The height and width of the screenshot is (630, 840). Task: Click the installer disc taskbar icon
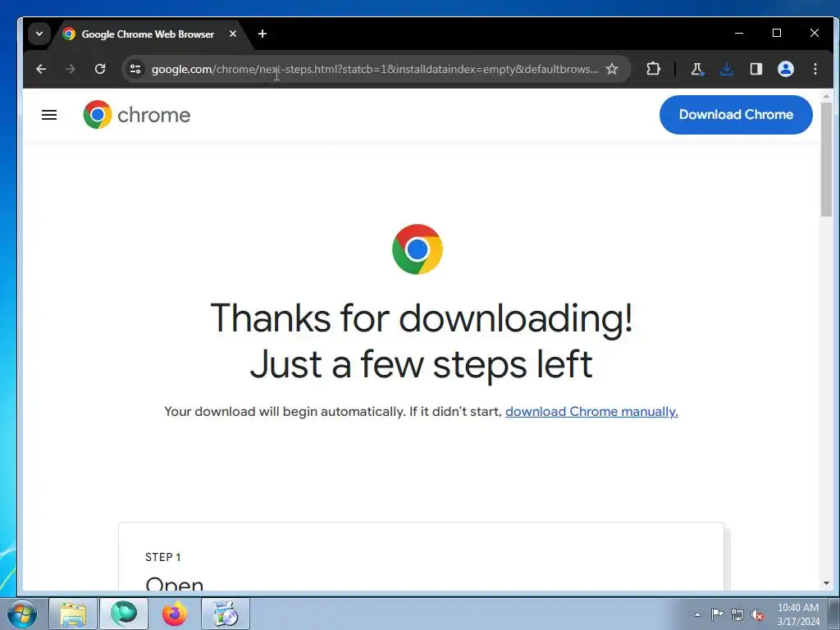coord(226,614)
